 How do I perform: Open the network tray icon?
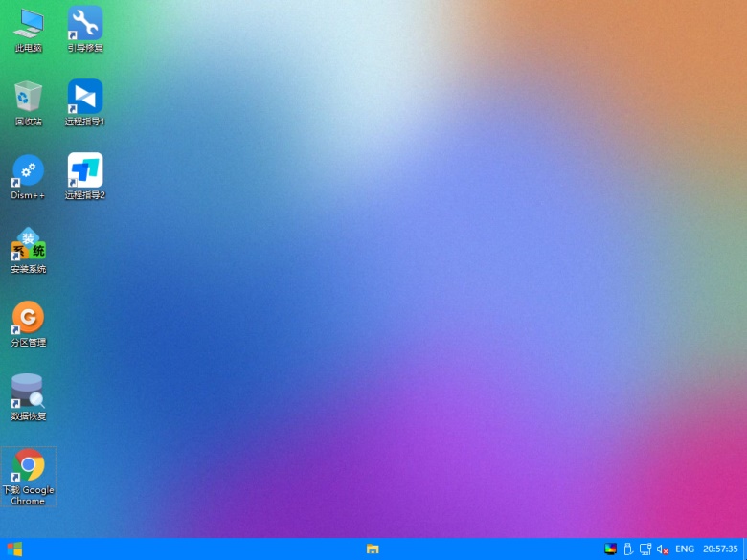pyautogui.click(x=645, y=549)
